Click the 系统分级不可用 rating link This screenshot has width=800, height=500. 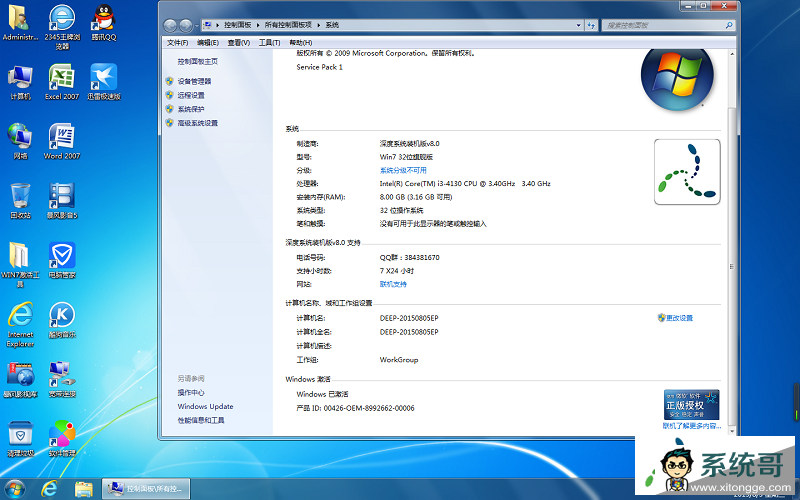[x=403, y=170]
